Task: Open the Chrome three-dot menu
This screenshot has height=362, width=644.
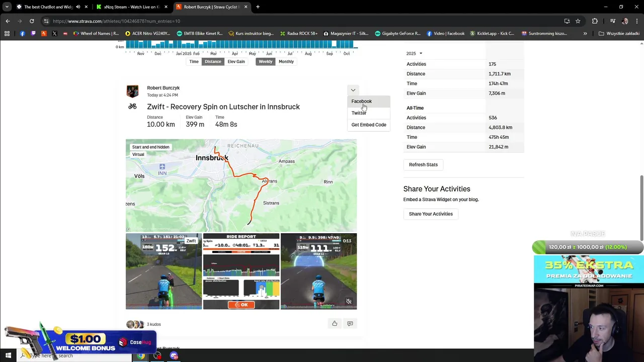Action: point(637,21)
